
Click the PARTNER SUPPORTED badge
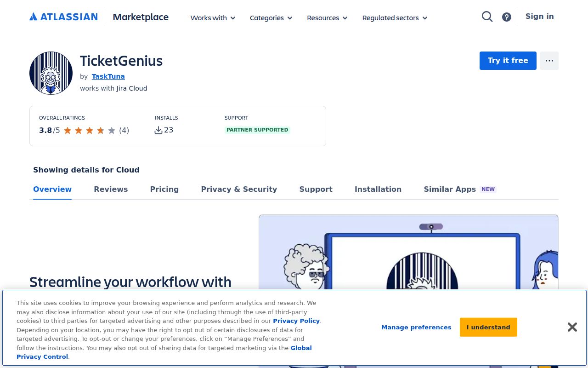click(257, 130)
